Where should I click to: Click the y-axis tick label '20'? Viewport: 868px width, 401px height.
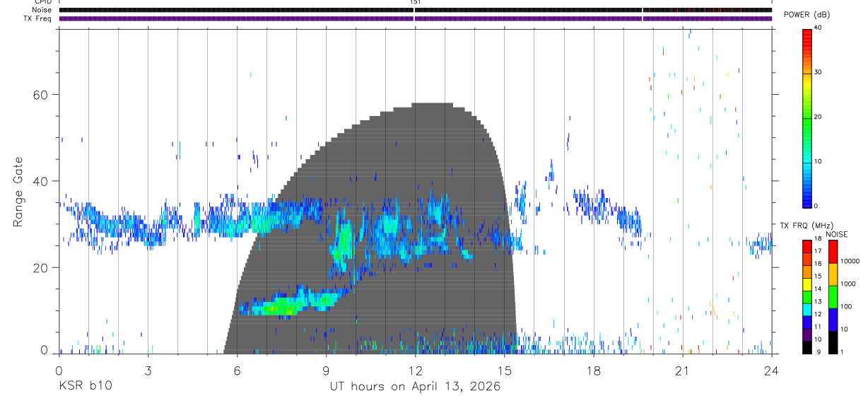click(x=40, y=268)
